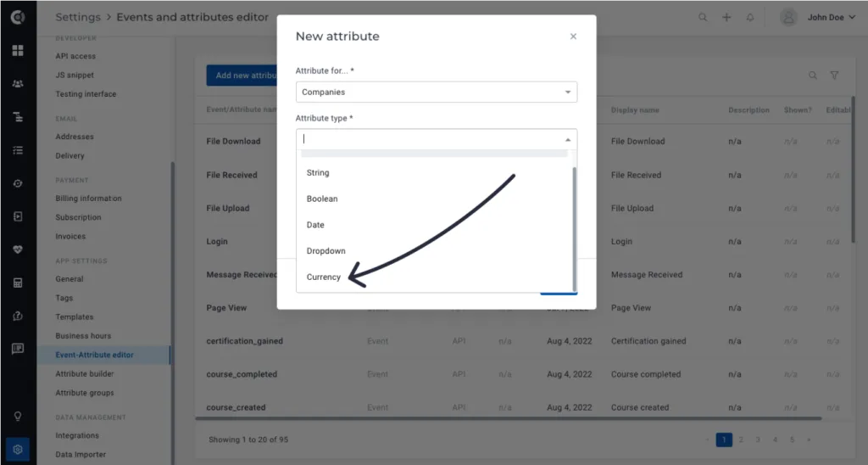This screenshot has width=868, height=465.
Task: Click the user avatar icon
Action: point(788,17)
